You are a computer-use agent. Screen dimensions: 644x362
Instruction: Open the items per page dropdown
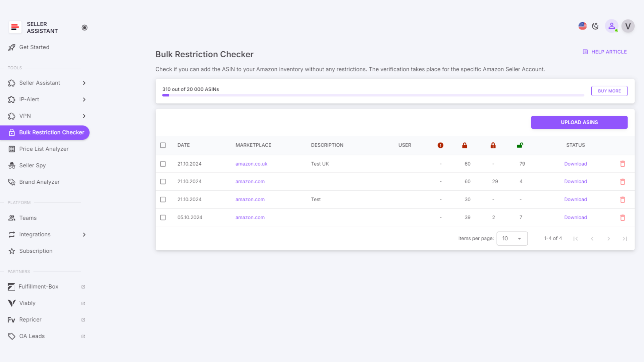(x=512, y=238)
